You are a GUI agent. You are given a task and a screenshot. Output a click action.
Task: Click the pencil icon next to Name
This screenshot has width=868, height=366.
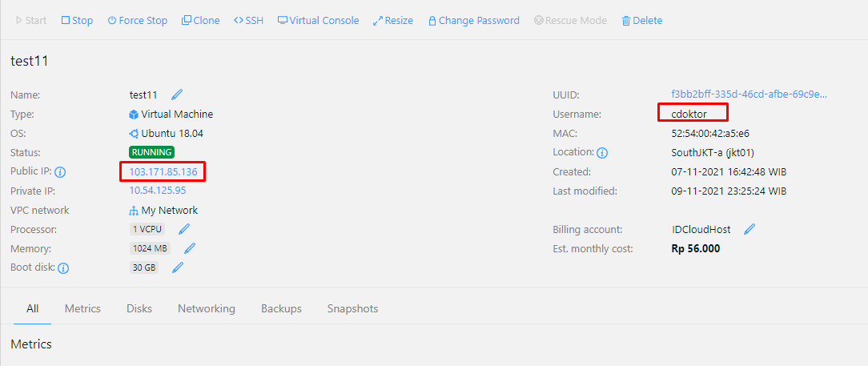point(177,95)
